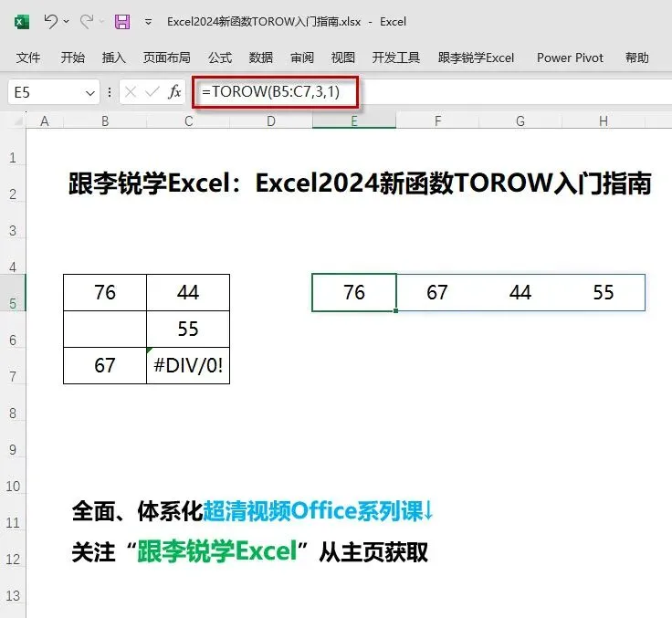
Task: Undo the last action
Action: tap(50, 21)
